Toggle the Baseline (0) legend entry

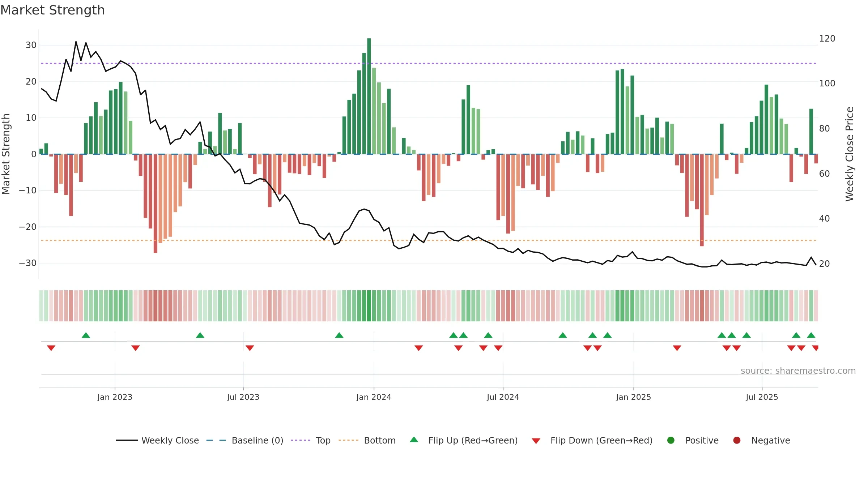click(244, 440)
